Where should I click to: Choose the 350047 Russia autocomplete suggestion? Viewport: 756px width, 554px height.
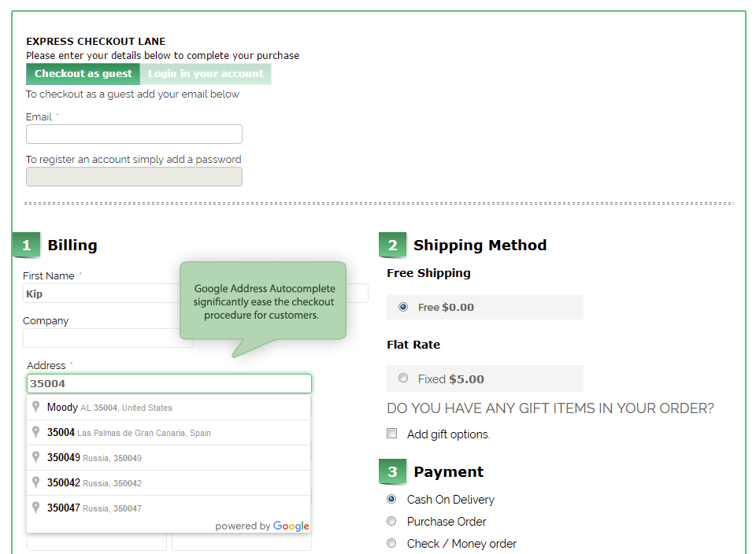[94, 508]
